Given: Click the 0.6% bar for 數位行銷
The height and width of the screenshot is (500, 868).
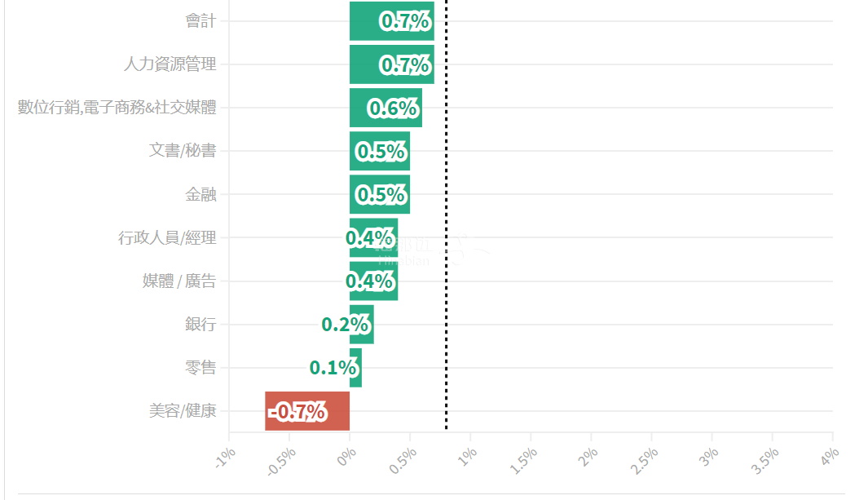Looking at the screenshot, I should (386, 108).
